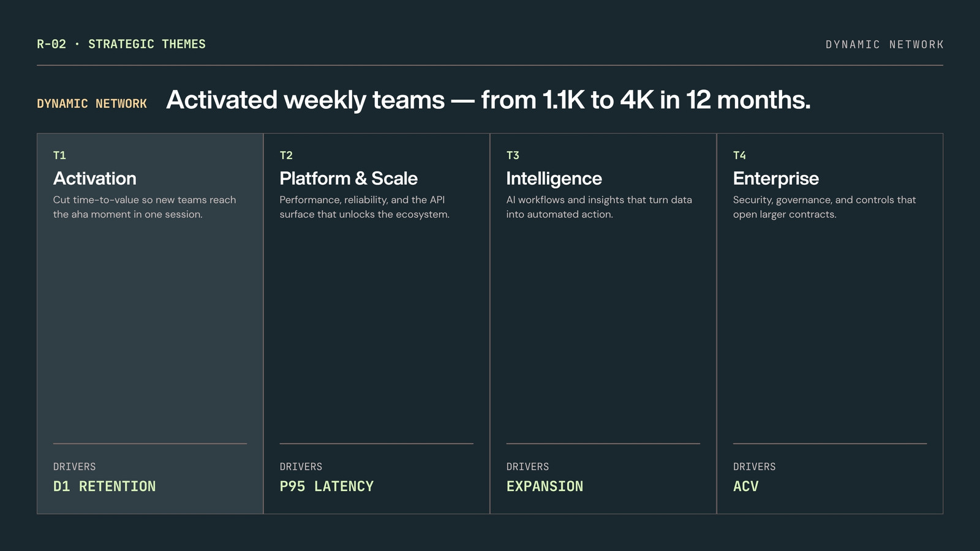Click DRIVERS label above EXPANSION

[528, 467]
